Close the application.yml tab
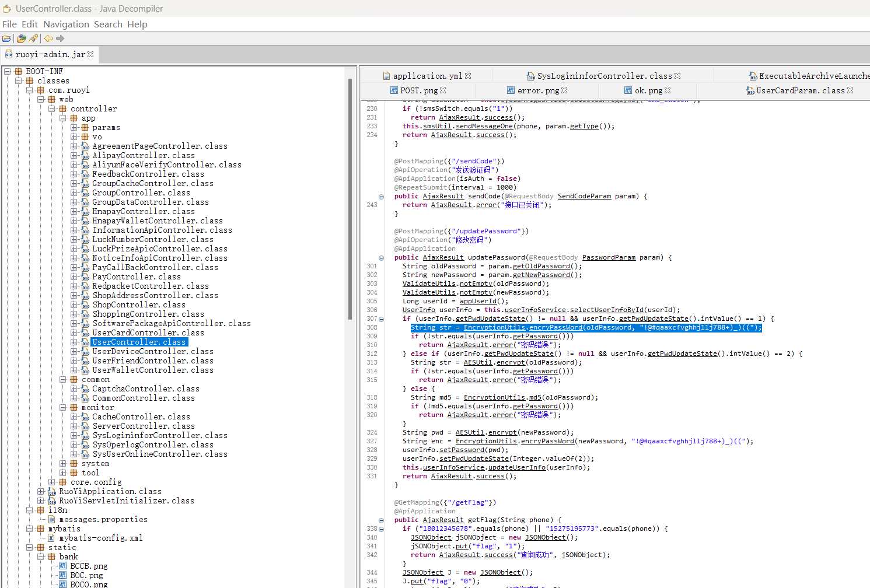The width and height of the screenshot is (870, 588). tap(468, 76)
